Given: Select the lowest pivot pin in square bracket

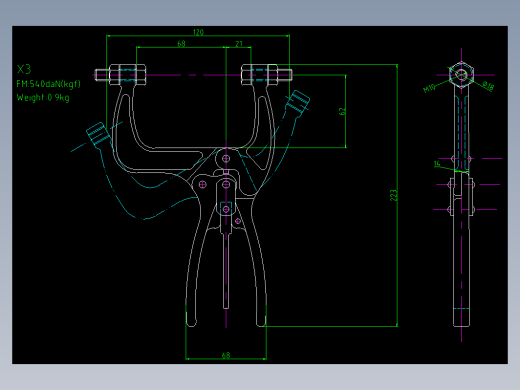Looking at the screenshot, I should point(226,209).
